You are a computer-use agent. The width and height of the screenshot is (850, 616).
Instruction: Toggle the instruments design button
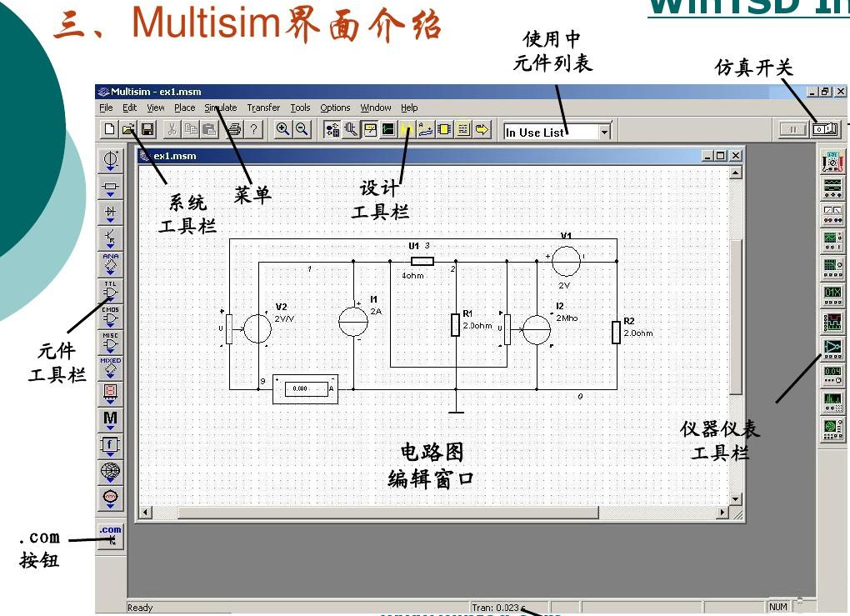[370, 129]
